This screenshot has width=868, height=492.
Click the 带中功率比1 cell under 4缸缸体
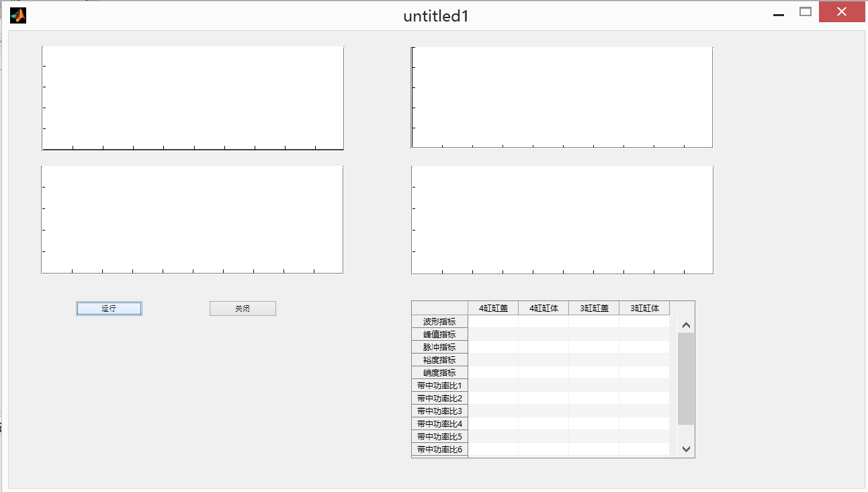point(544,385)
